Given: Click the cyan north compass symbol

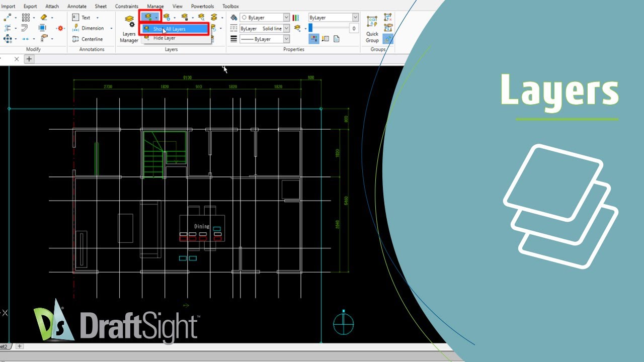Looking at the screenshot, I should [x=344, y=323].
